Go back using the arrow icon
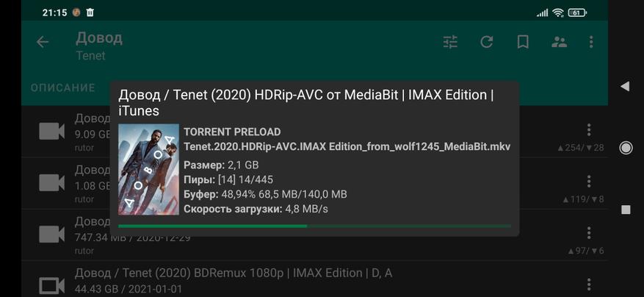 (x=43, y=42)
